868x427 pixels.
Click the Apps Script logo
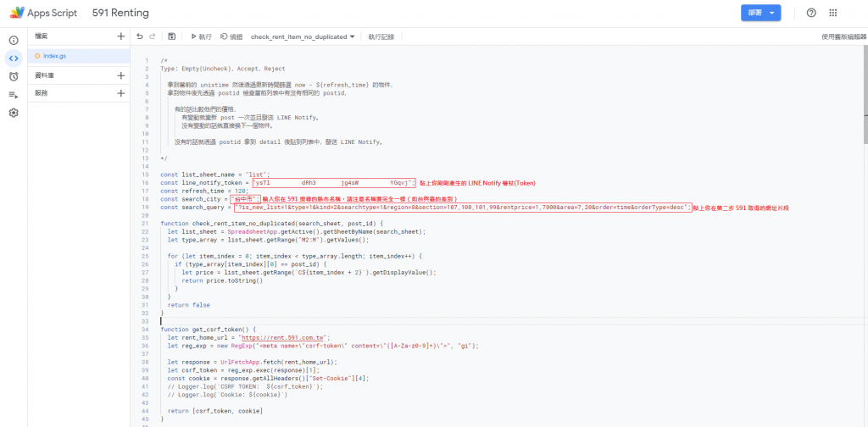click(44, 13)
